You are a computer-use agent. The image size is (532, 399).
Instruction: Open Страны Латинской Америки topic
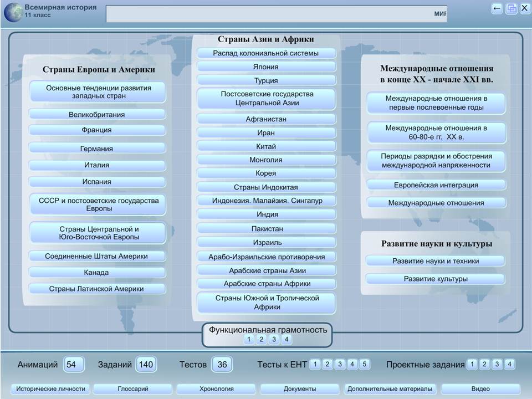click(x=98, y=288)
